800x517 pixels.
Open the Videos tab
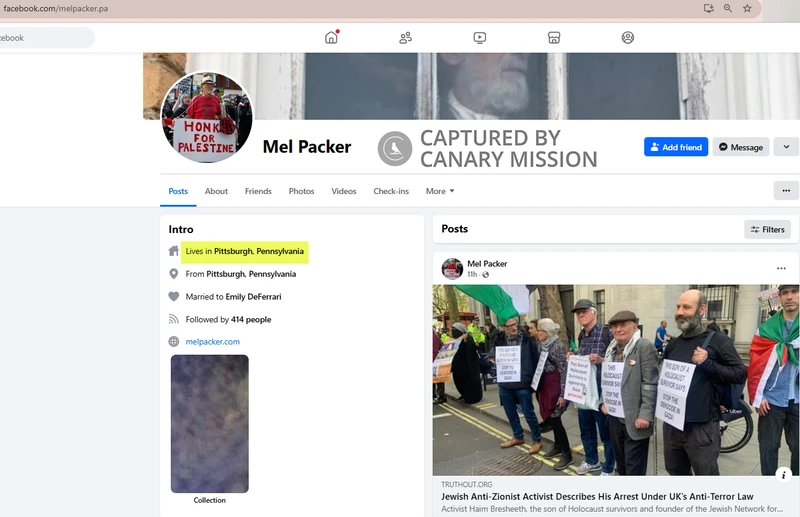(x=344, y=191)
